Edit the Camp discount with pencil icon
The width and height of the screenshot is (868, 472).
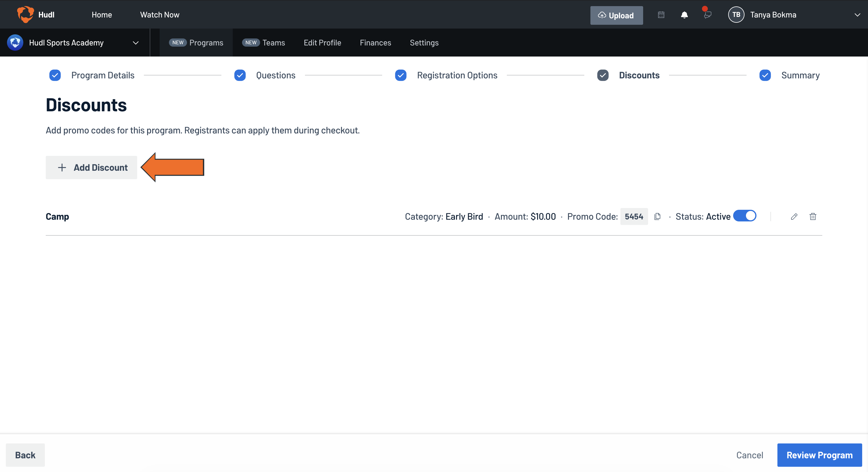click(x=794, y=216)
